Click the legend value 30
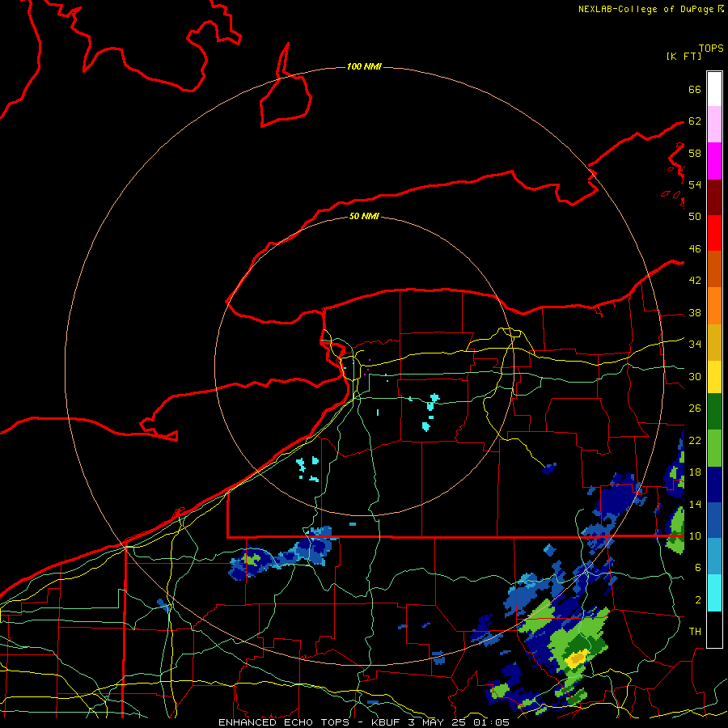Viewport: 728px width, 728px height. [x=695, y=376]
